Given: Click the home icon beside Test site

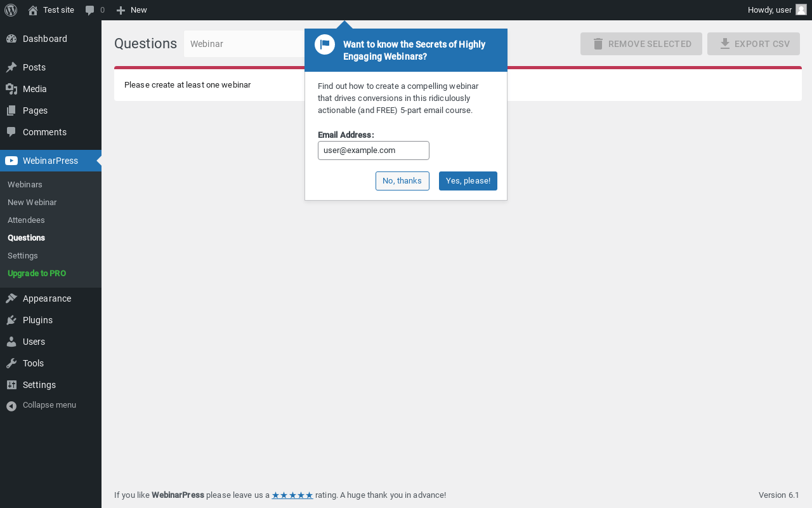Looking at the screenshot, I should click(33, 10).
